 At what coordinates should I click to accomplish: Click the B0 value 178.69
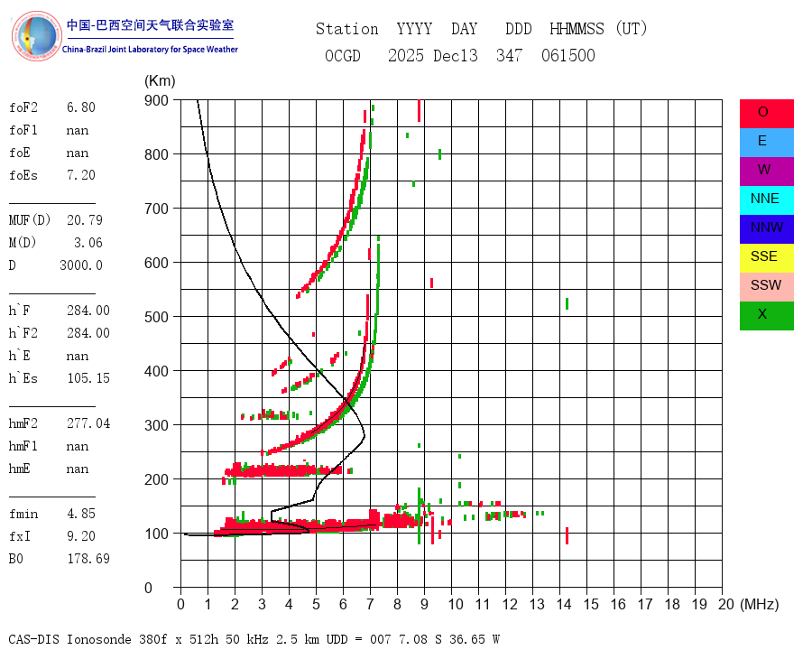(88, 559)
